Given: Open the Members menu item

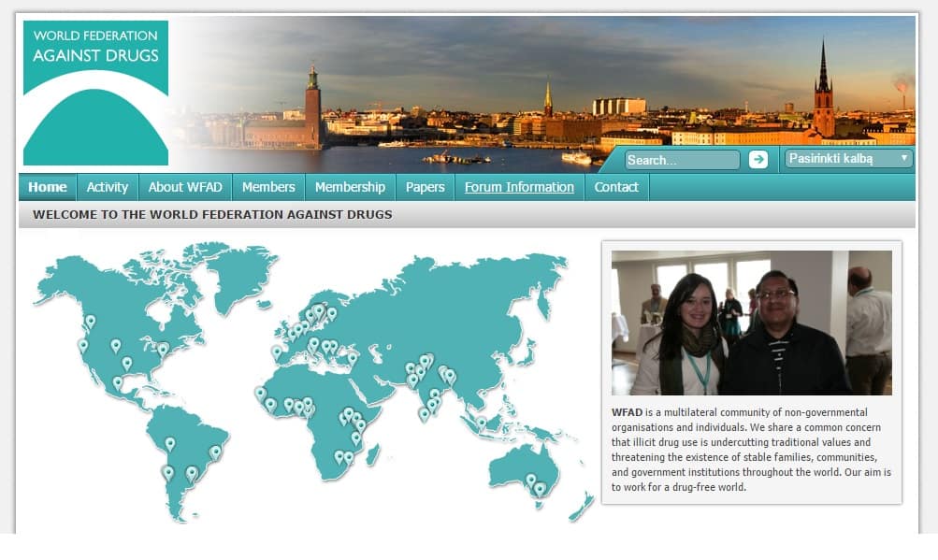Looking at the screenshot, I should [x=268, y=187].
